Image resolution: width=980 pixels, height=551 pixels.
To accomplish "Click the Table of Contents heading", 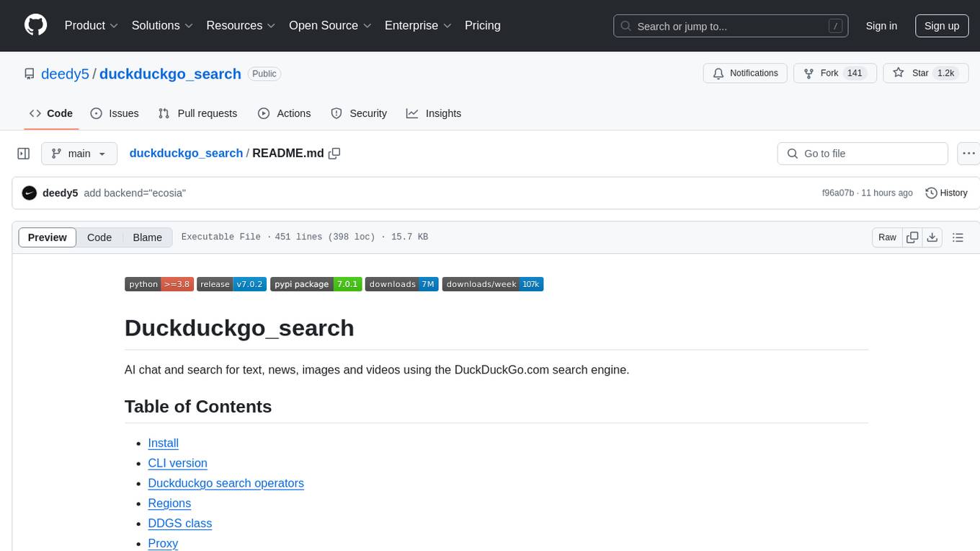I will point(198,407).
